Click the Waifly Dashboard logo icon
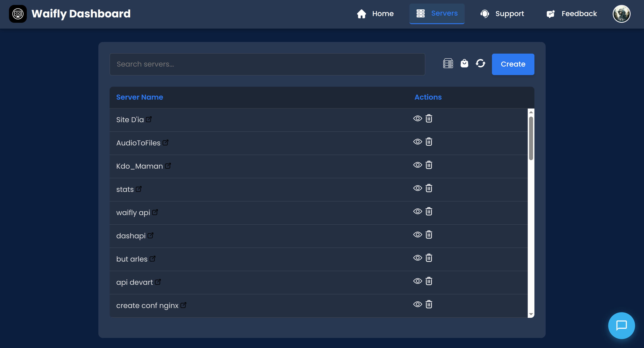 click(x=18, y=14)
